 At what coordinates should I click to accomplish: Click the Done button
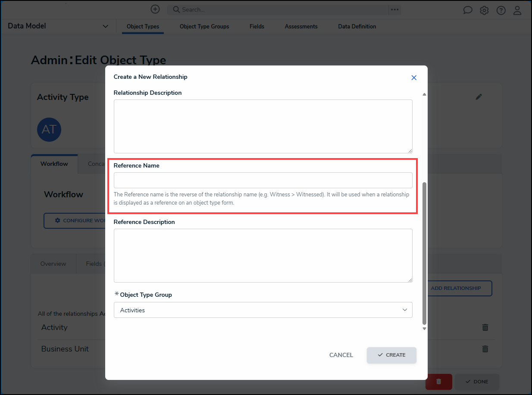477,382
